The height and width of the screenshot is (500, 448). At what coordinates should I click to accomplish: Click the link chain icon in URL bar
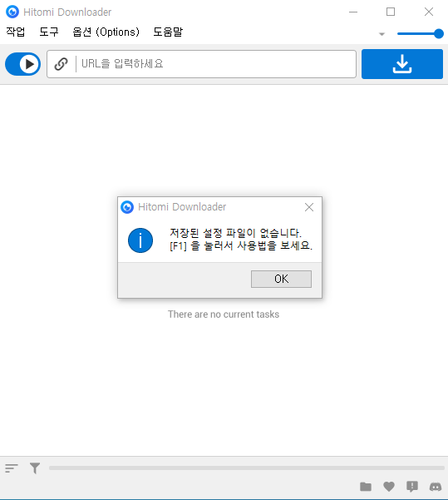[62, 64]
